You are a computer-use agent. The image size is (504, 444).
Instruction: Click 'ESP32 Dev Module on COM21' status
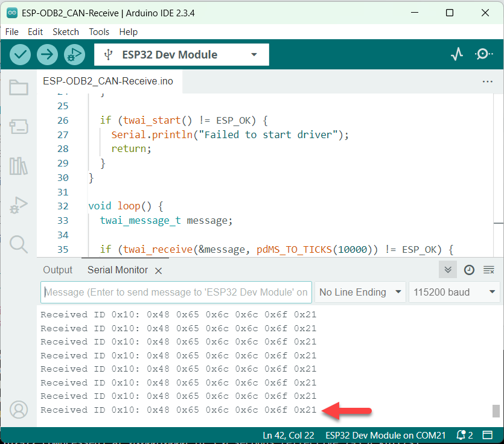385,436
